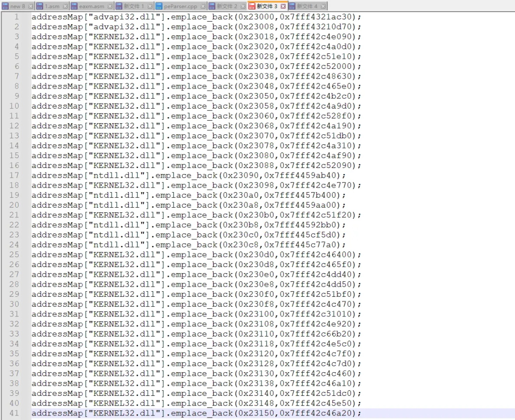Close the 新文件 2 tab
Screen dimensions: 515x420
(x=242, y=6)
